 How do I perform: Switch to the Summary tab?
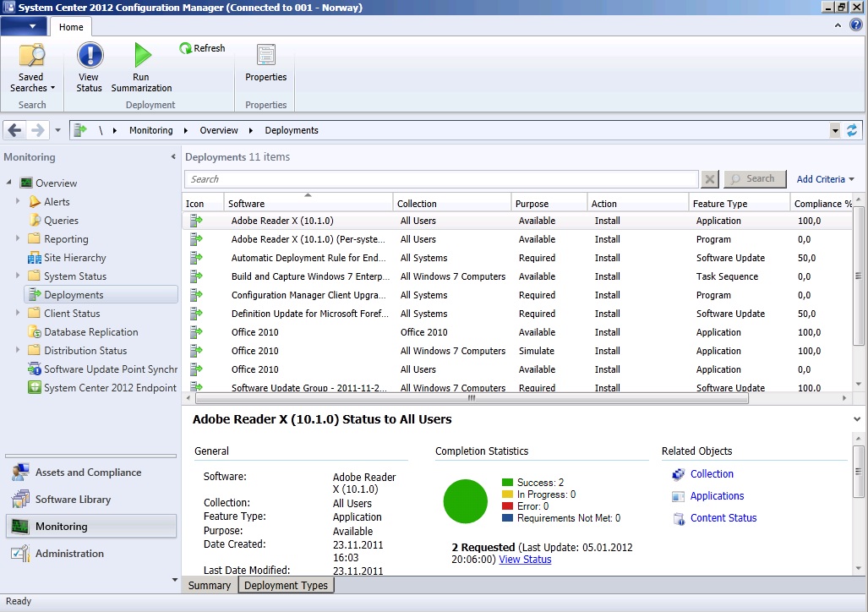(x=210, y=586)
